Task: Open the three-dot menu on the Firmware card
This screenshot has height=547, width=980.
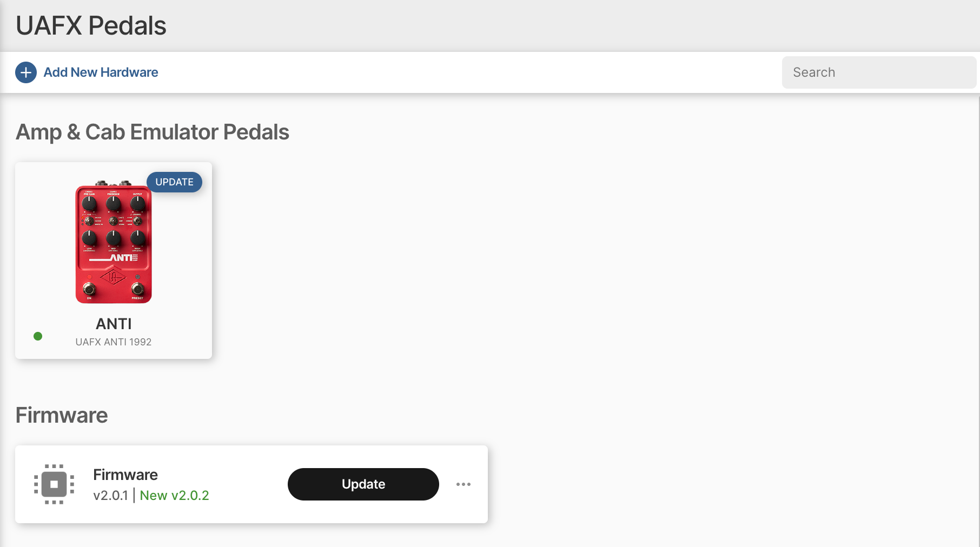Action: [463, 484]
